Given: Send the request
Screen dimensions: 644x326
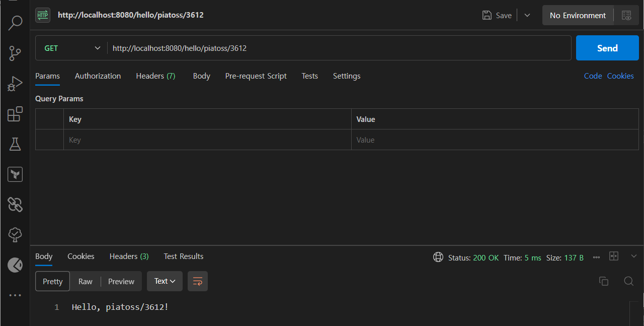Looking at the screenshot, I should [x=607, y=48].
